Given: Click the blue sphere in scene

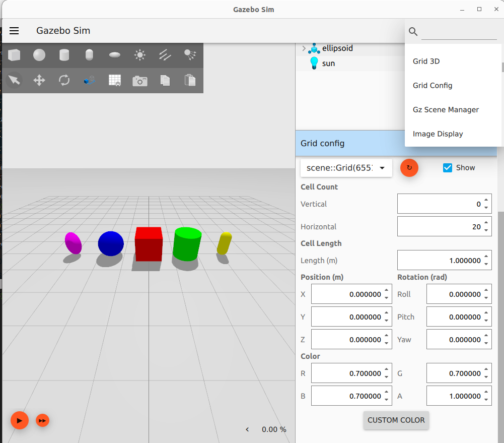Looking at the screenshot, I should pyautogui.click(x=111, y=243).
